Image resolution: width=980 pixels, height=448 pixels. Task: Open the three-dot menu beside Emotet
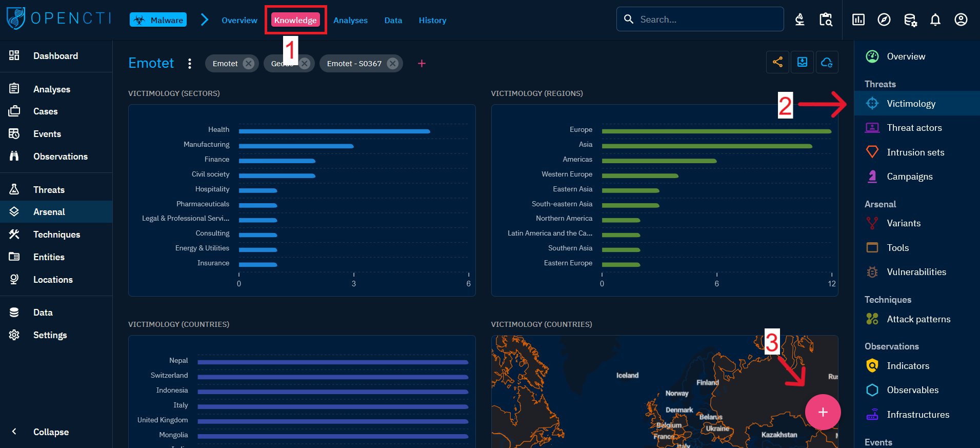pyautogui.click(x=190, y=64)
